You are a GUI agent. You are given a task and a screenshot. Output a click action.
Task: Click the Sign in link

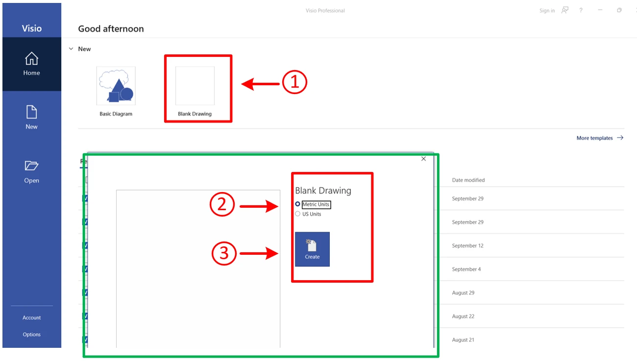547,11
